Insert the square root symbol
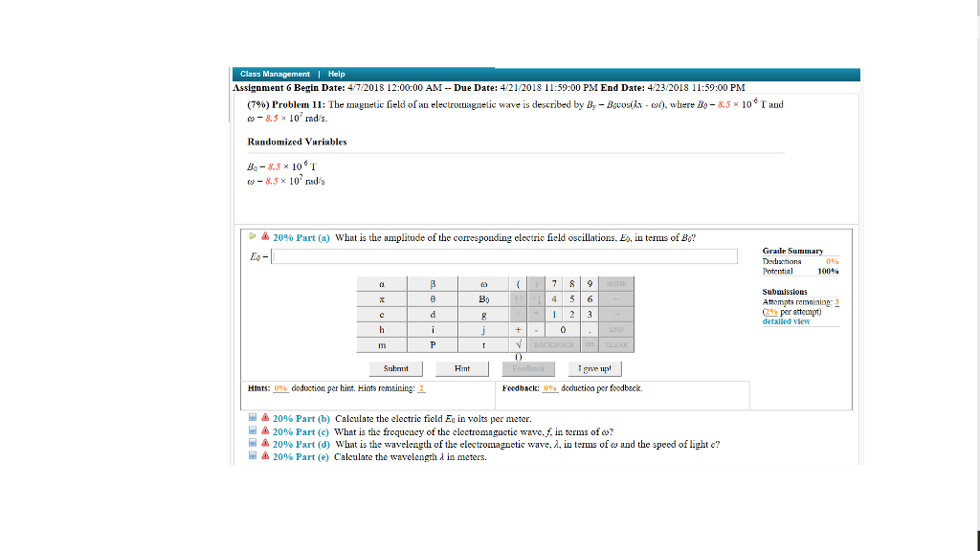Image resolution: width=980 pixels, height=551 pixels. click(x=518, y=342)
